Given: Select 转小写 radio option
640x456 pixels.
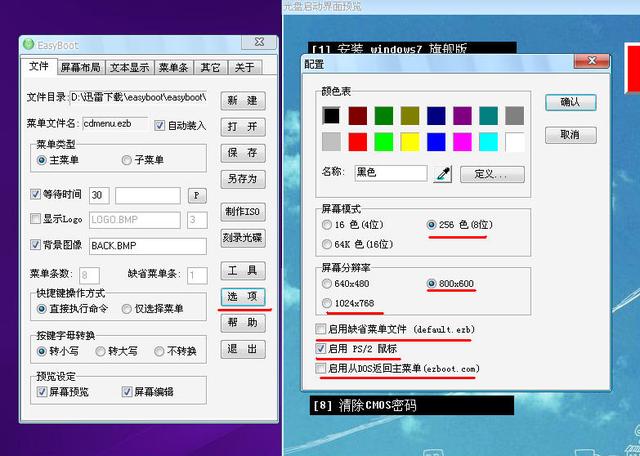Looking at the screenshot, I should tap(42, 351).
